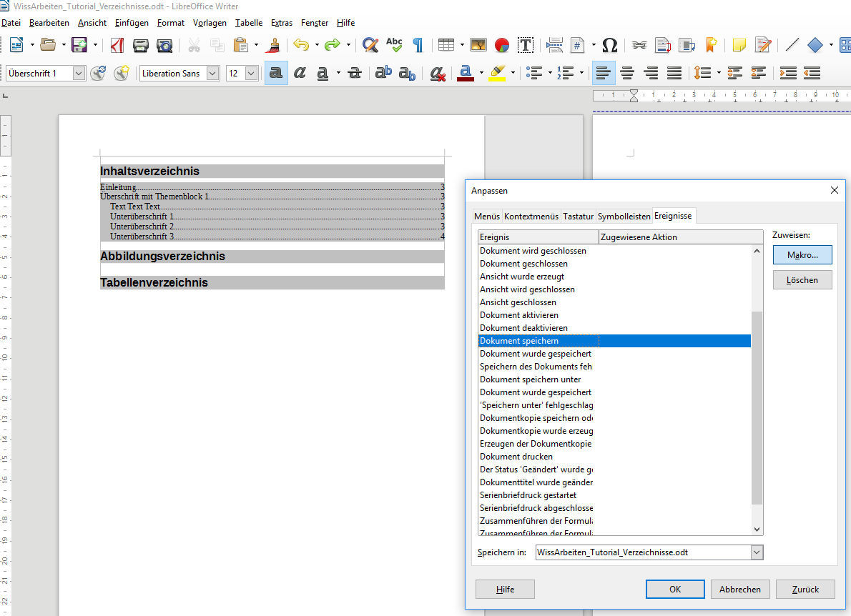Save the document via the floppy icon
The image size is (851, 616).
point(79,45)
